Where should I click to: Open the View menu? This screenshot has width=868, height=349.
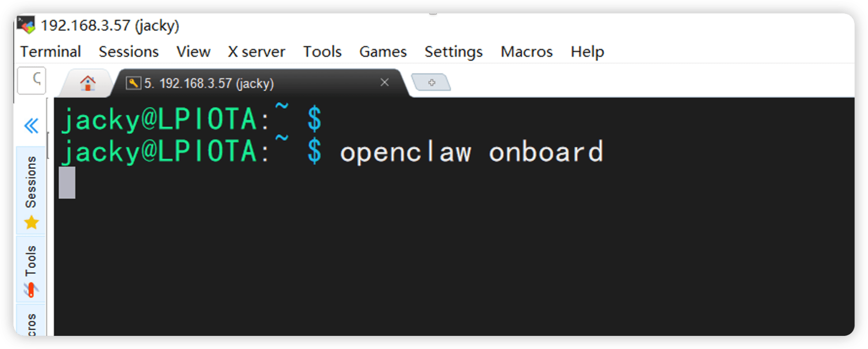[x=193, y=51]
